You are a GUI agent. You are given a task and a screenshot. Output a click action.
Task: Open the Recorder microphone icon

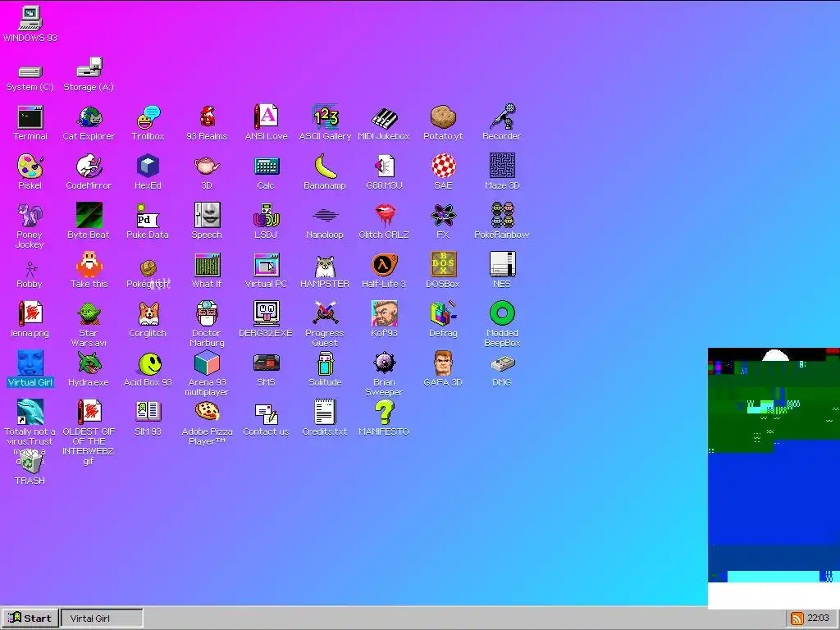pos(502,117)
